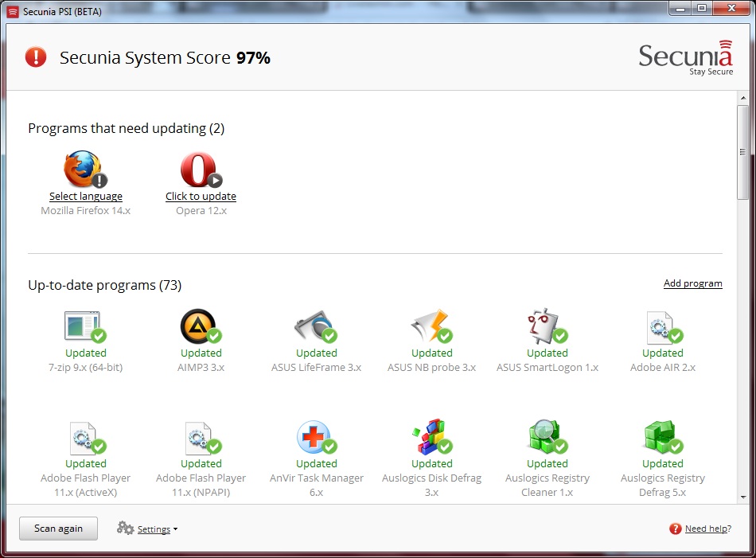Click the 'Auslogics Disk Defrag 3.x' label

431,486
